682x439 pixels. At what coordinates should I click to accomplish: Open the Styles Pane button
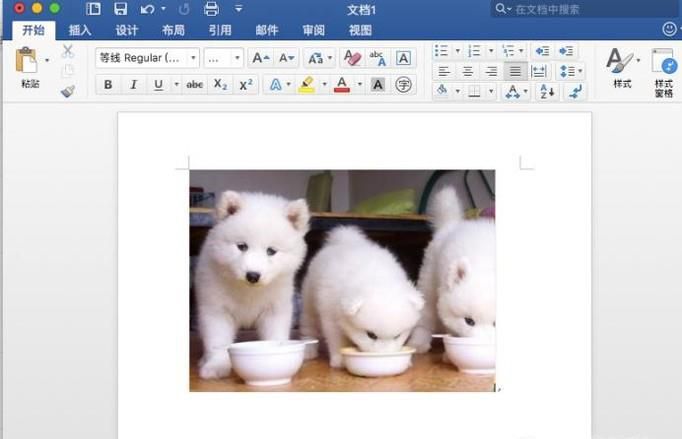tap(664, 72)
